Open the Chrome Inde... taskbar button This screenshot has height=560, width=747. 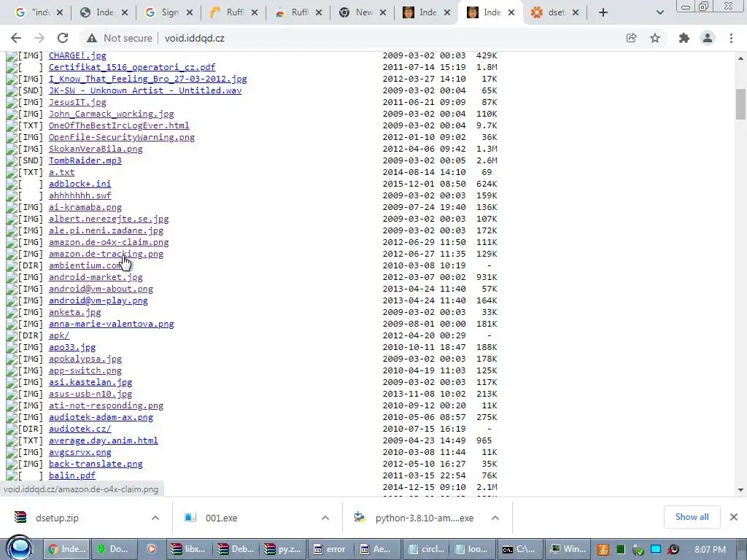point(66,549)
